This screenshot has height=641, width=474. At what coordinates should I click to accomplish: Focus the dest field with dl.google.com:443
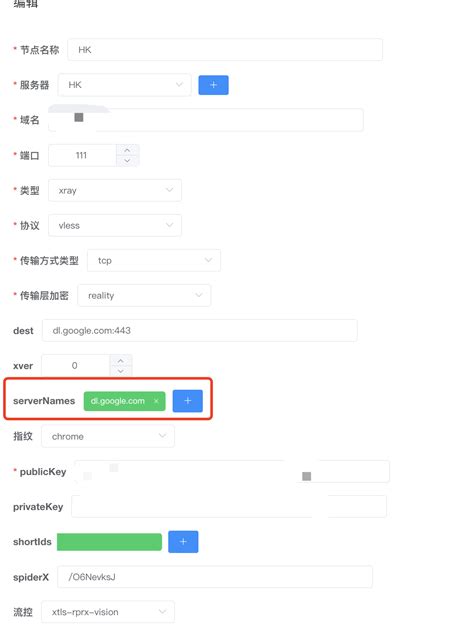click(x=200, y=331)
